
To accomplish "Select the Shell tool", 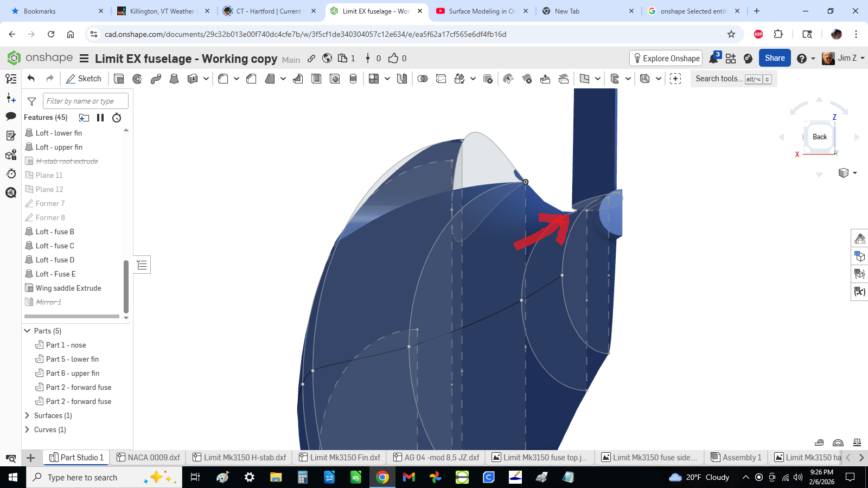I will [315, 79].
